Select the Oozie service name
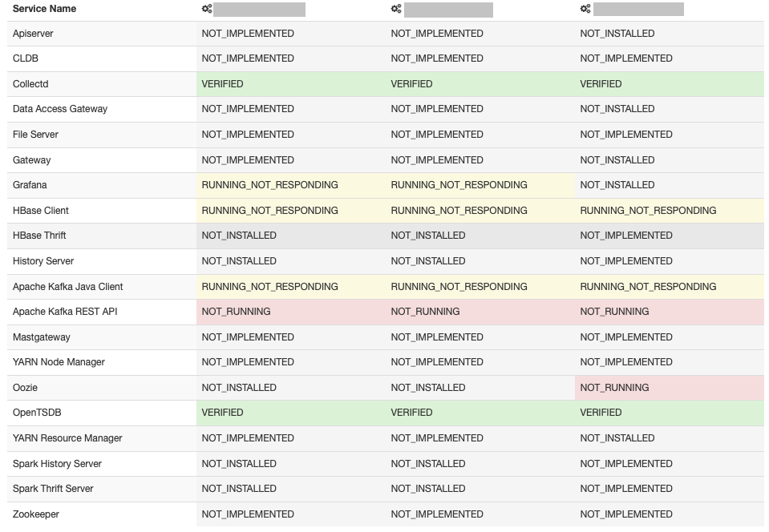This screenshot has height=532, width=769. click(x=26, y=388)
